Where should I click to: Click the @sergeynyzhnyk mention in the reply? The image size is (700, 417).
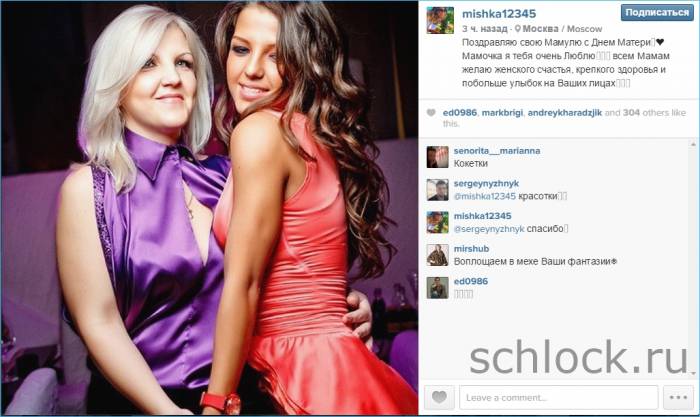[489, 229]
